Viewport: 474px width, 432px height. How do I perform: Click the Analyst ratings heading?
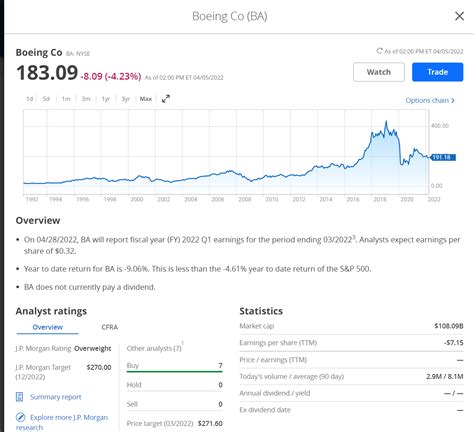51,311
